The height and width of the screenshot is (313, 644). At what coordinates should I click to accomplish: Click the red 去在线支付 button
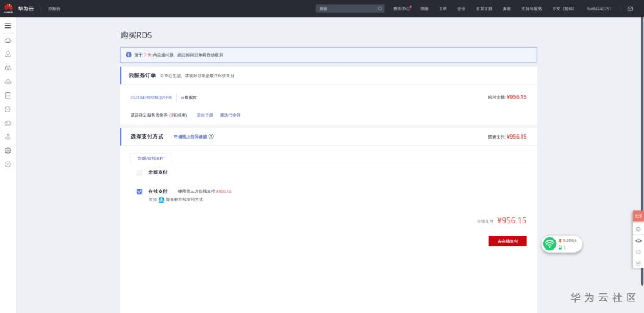tap(507, 241)
